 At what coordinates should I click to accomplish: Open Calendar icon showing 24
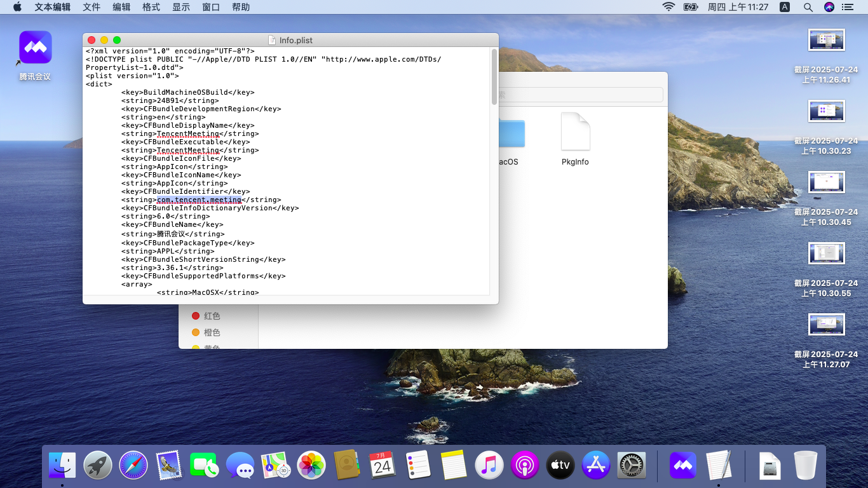click(x=383, y=466)
